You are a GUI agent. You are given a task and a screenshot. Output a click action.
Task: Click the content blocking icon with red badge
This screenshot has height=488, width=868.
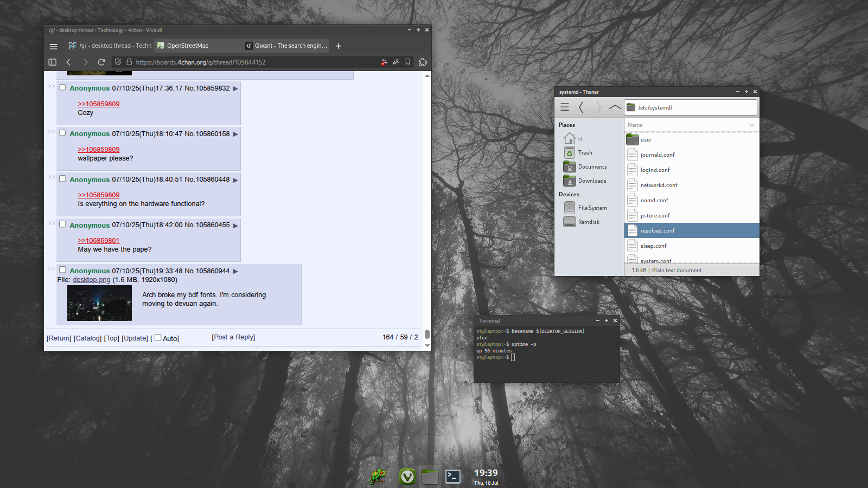[384, 62]
